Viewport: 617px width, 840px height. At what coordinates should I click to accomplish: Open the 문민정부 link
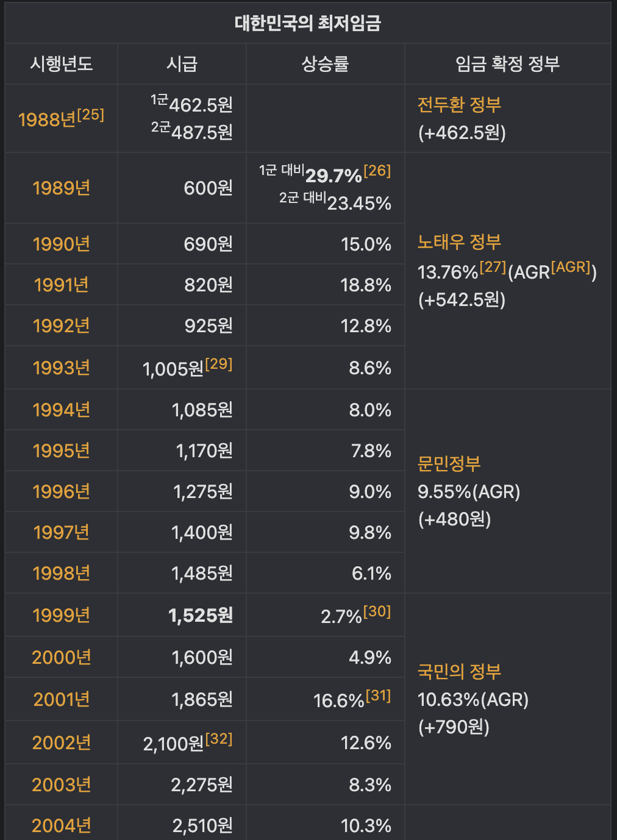449,463
